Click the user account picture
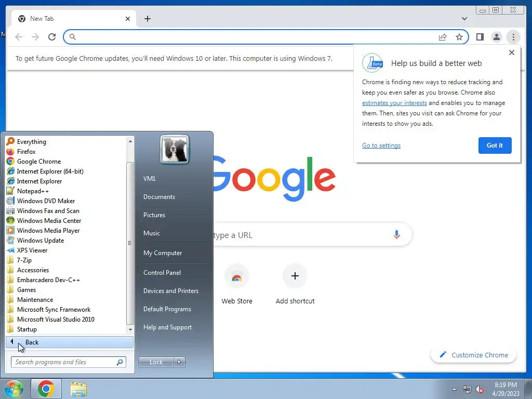This screenshot has width=532, height=399. point(175,149)
